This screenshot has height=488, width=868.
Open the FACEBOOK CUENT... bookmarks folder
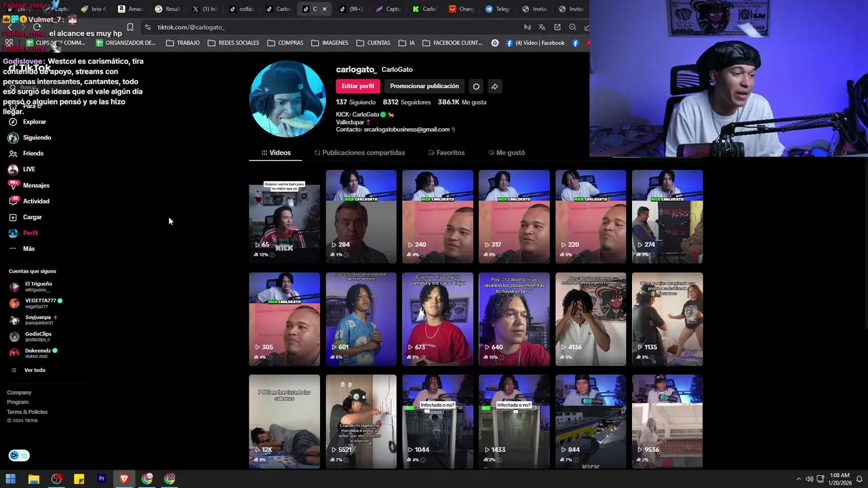[452, 43]
